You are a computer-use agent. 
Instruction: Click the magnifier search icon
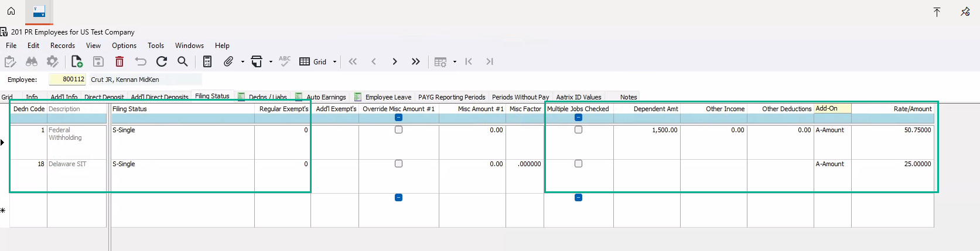pos(183,61)
